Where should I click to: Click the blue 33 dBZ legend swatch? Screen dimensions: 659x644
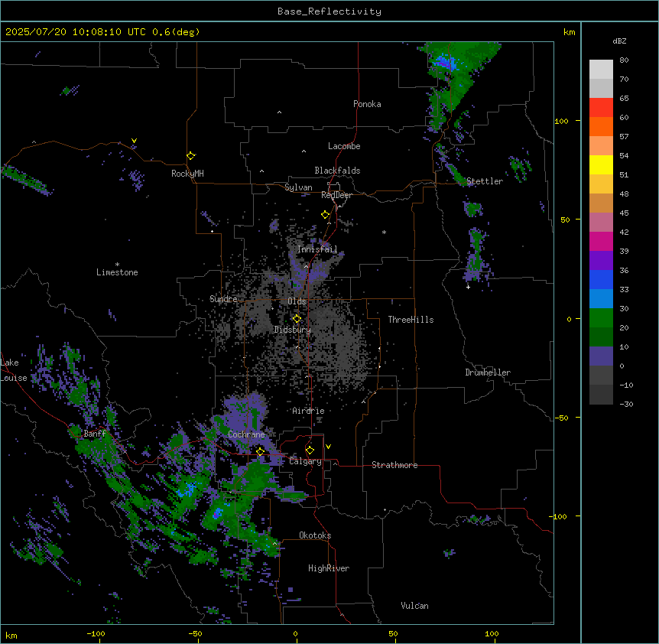coord(601,279)
